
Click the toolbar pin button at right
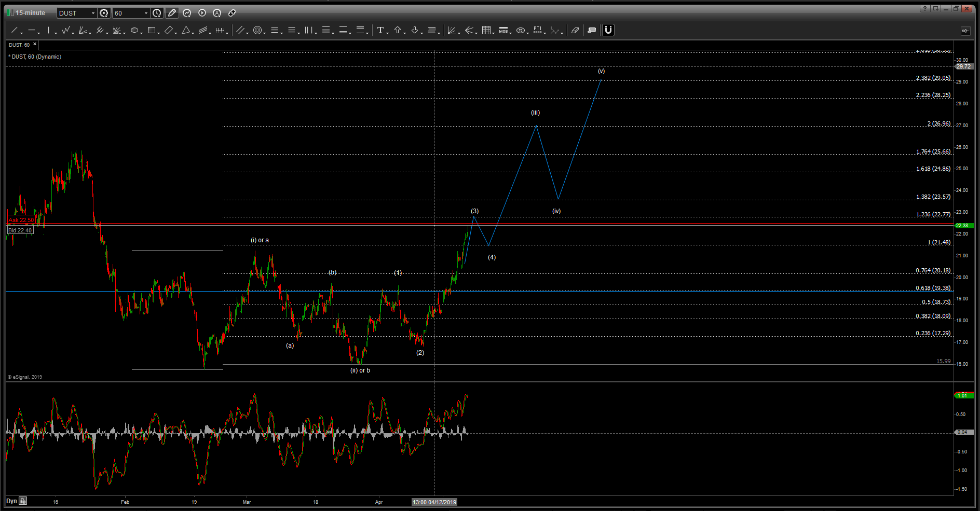(x=965, y=31)
